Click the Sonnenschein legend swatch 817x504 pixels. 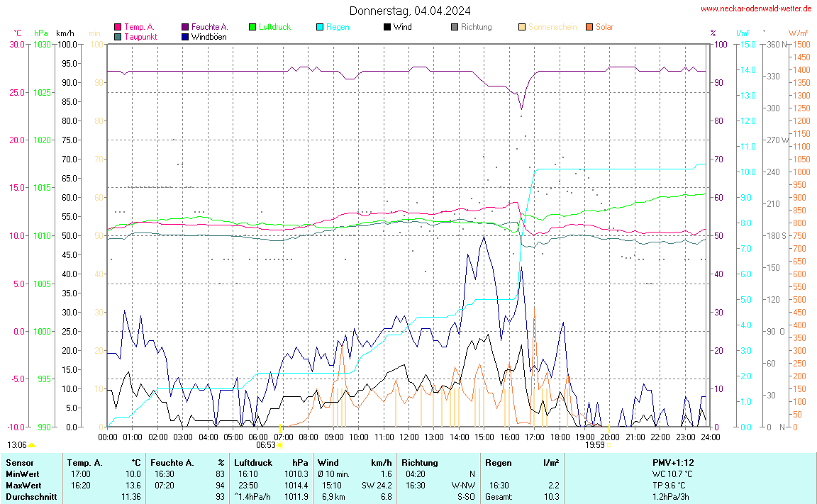[522, 27]
